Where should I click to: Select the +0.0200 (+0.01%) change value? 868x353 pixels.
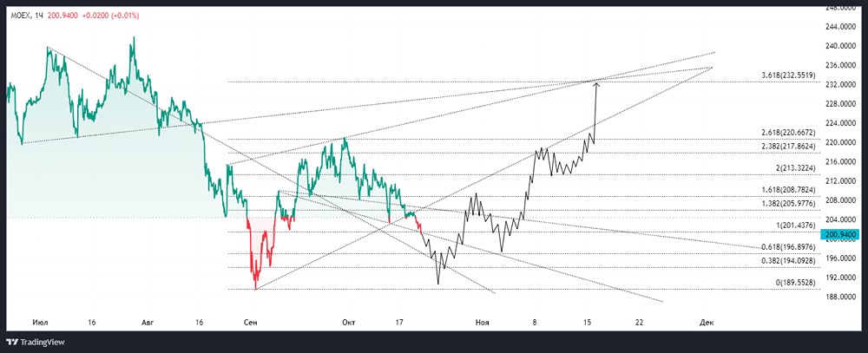(110, 16)
